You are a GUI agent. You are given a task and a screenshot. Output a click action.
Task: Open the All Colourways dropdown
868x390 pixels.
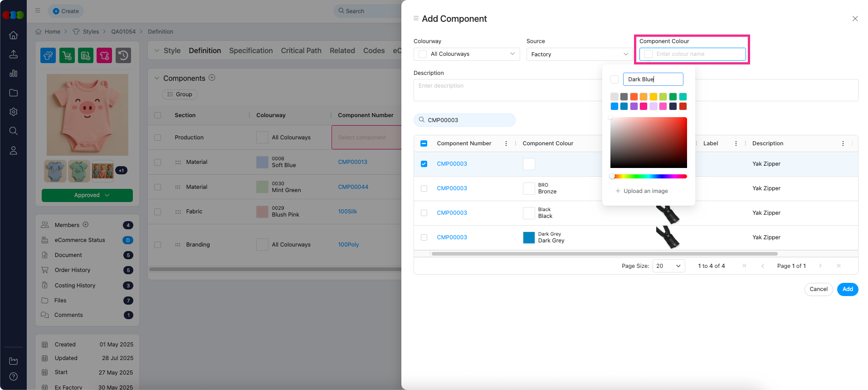(x=467, y=54)
